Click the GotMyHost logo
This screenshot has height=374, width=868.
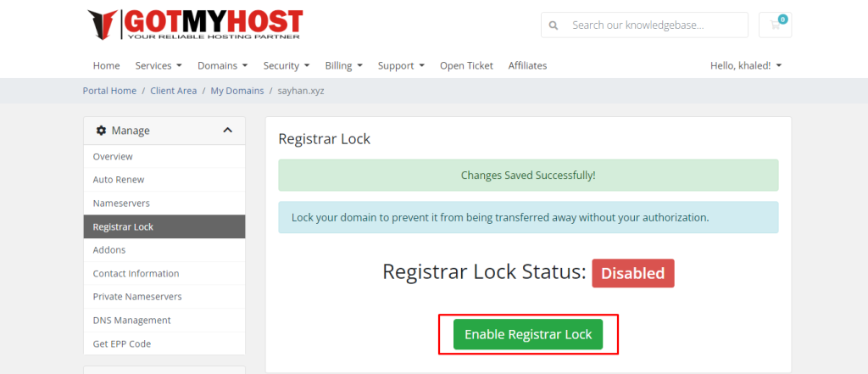click(x=194, y=25)
